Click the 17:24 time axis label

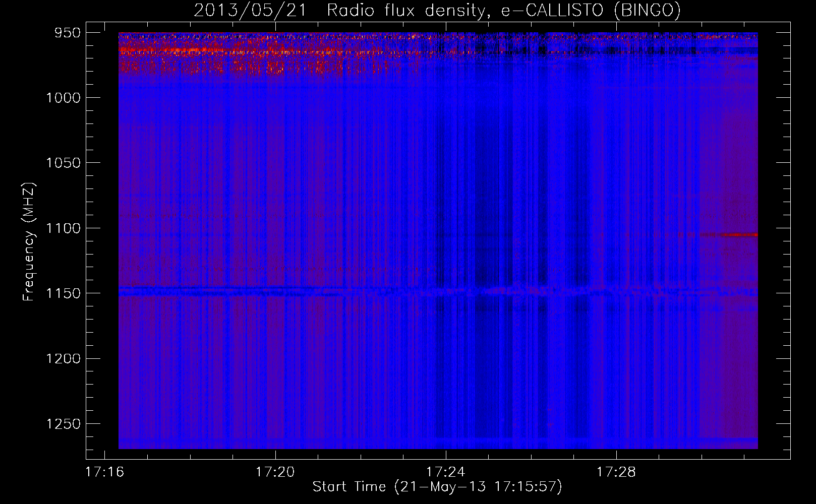[x=446, y=472]
